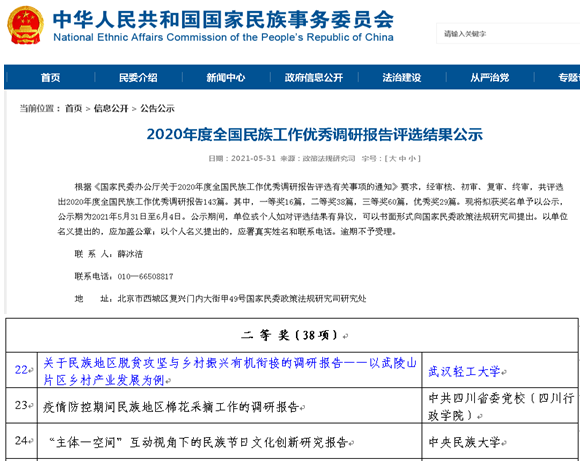The height and width of the screenshot is (461, 583).
Task: Open report title 关于民族地区脱贫攻坚与乡村振兴有机衔接
Action: 230,371
